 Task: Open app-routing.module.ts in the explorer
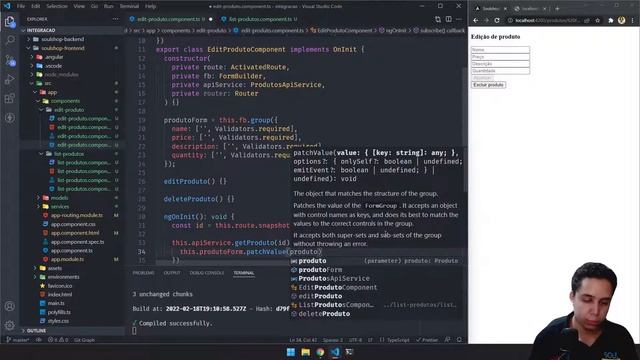(x=76, y=215)
